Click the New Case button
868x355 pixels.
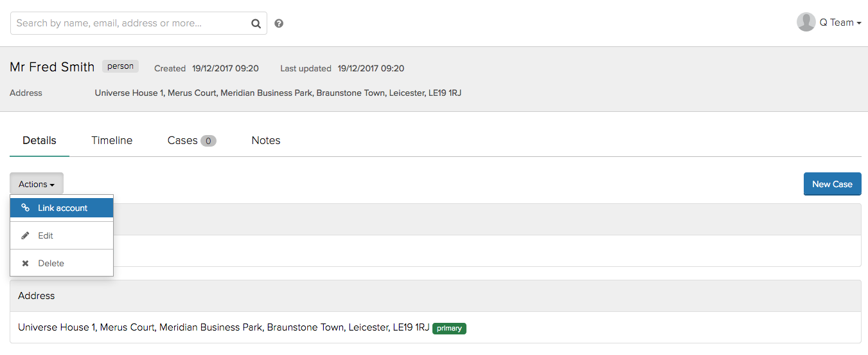point(832,184)
